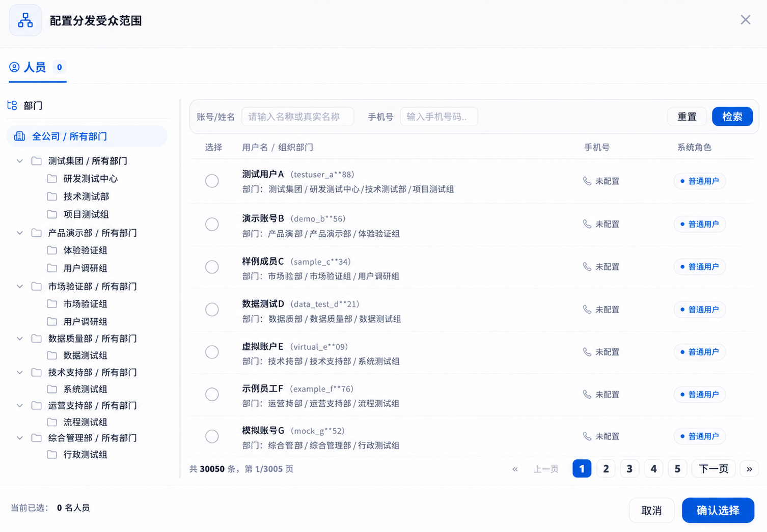Click folder icon of 技术支持部 / 所有部门

pos(37,372)
